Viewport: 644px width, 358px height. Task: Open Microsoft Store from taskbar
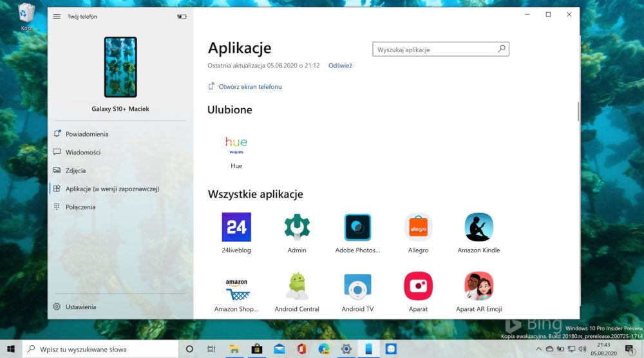click(257, 349)
